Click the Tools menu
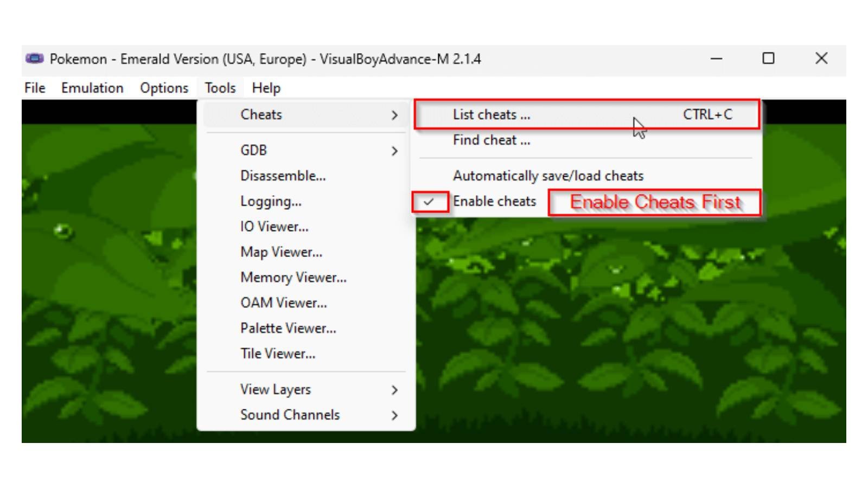Screen dimensions: 868x488 220,88
